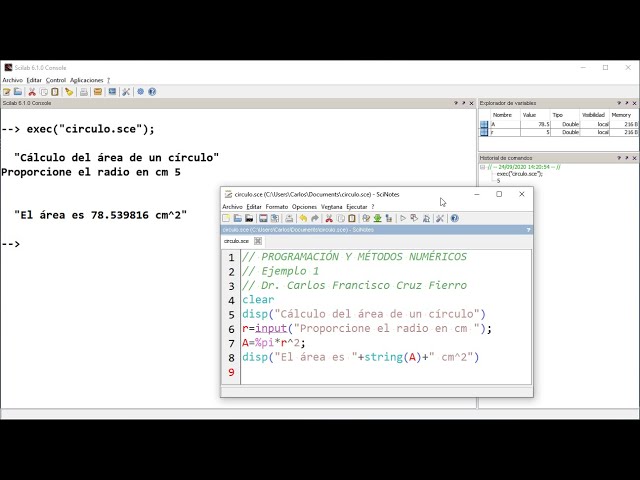The image size is (640, 480).
Task: Open code navigator icon in SciNotes toolbar
Action: tap(389, 218)
